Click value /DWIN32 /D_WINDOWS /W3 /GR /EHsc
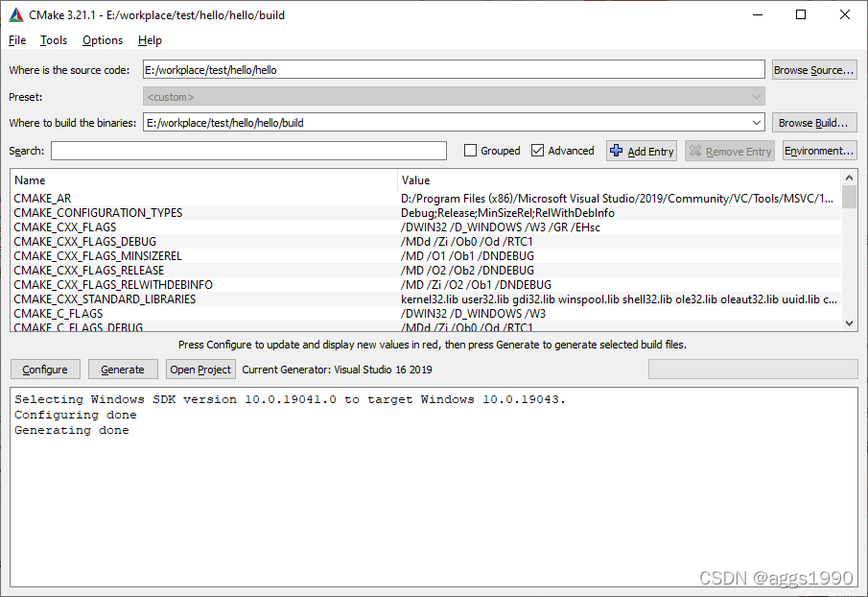This screenshot has width=868, height=597. (x=501, y=227)
